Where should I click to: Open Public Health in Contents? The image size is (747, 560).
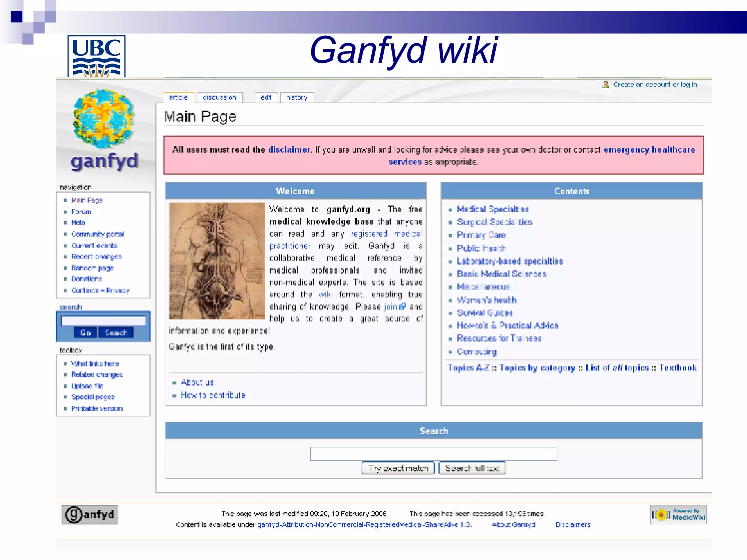pos(481,248)
